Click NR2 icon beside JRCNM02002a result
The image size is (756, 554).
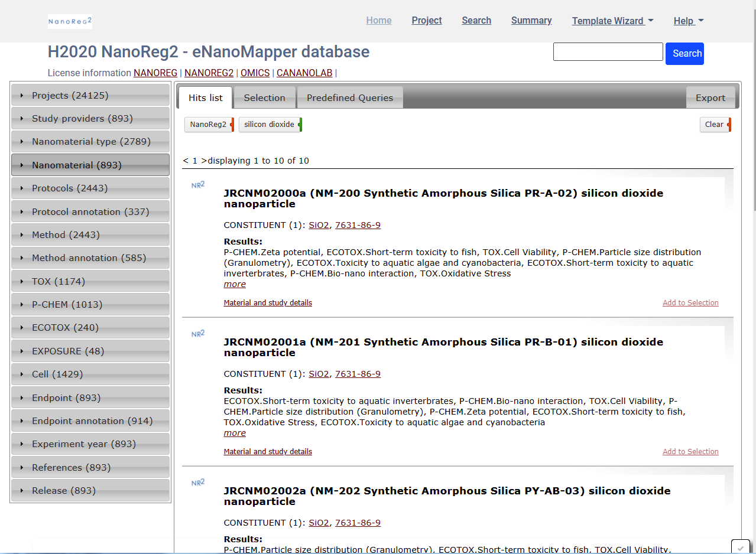pos(198,483)
